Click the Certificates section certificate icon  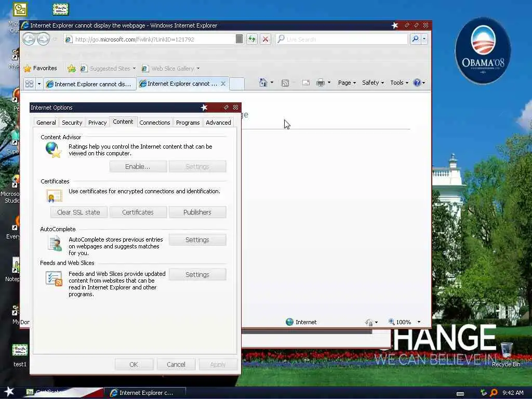54,196
